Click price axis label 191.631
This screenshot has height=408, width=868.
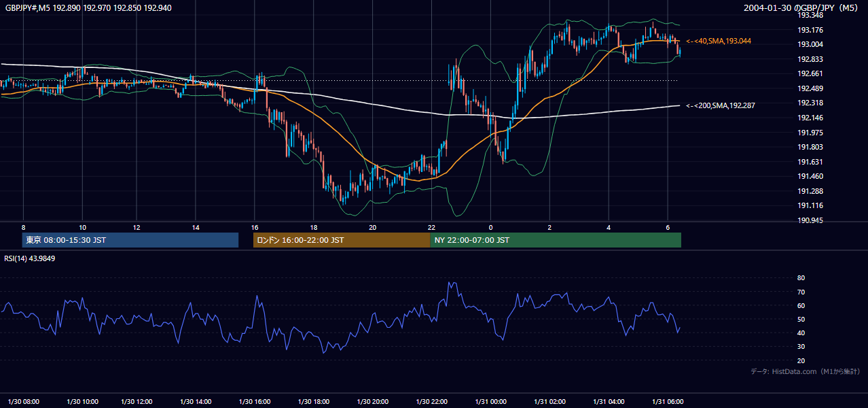tap(810, 162)
